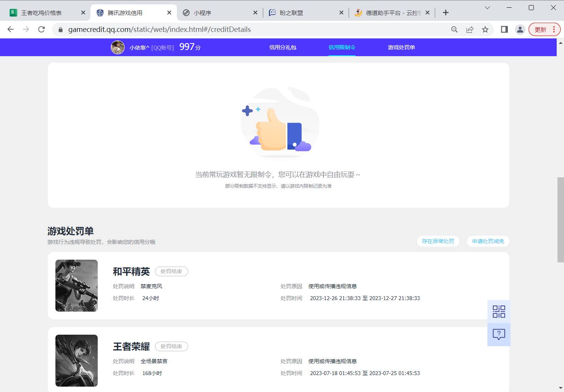Open the zoom search icon in address bar
Screen dimensions: 564x392
point(454,29)
